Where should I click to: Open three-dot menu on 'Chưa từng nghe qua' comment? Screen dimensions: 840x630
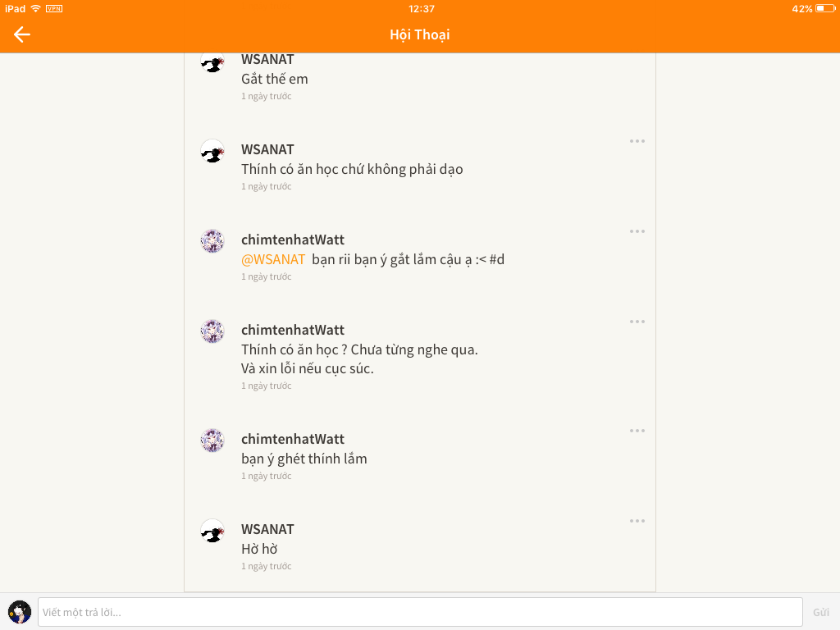point(637,322)
